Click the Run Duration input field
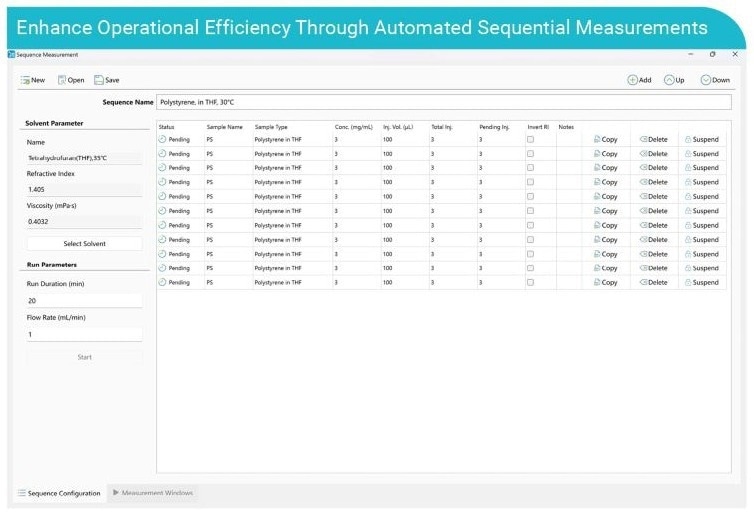 (84, 300)
